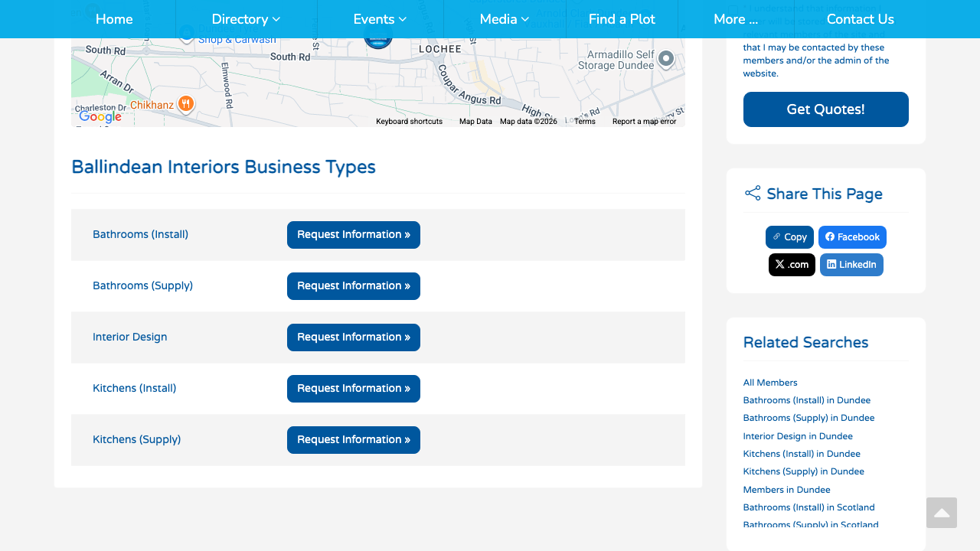
Task: Share this page on Facebook
Action: coord(852,237)
